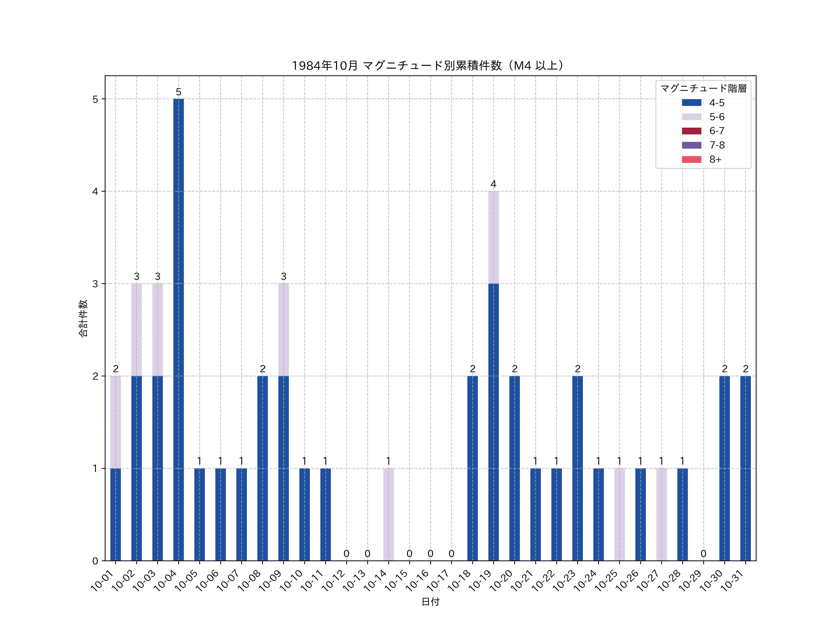The width and height of the screenshot is (840, 630).
Task: Click the lavender bar on 10-14
Action: click(x=388, y=514)
